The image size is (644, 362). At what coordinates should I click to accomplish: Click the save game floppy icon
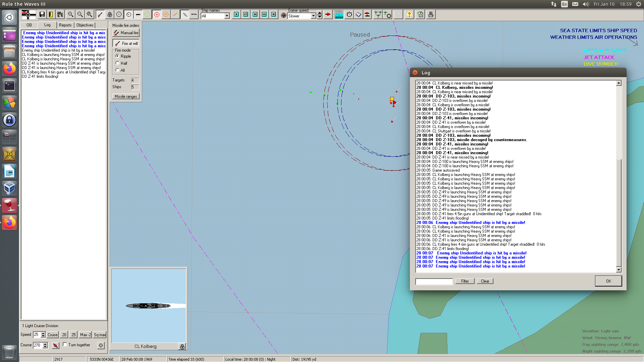click(x=42, y=14)
